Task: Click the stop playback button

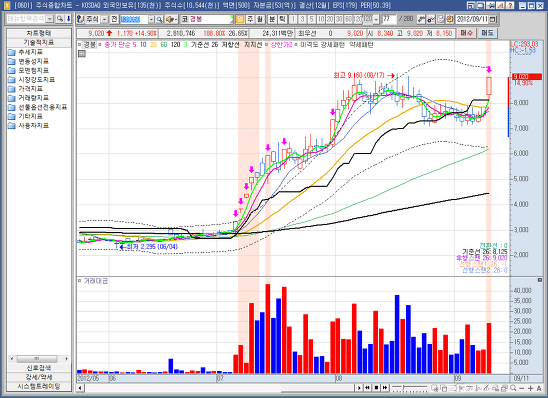Action: [x=376, y=388]
